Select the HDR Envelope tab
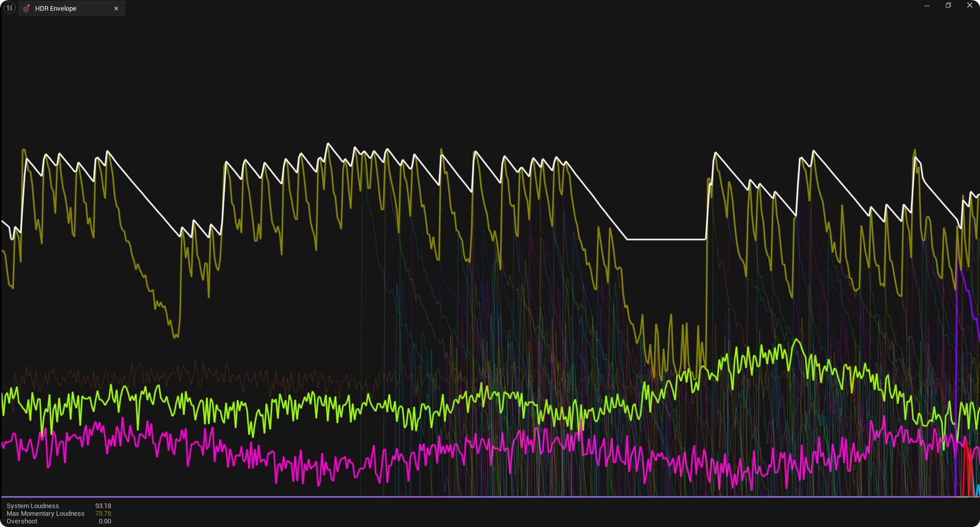Screen dimensions: 980x527 [72, 9]
